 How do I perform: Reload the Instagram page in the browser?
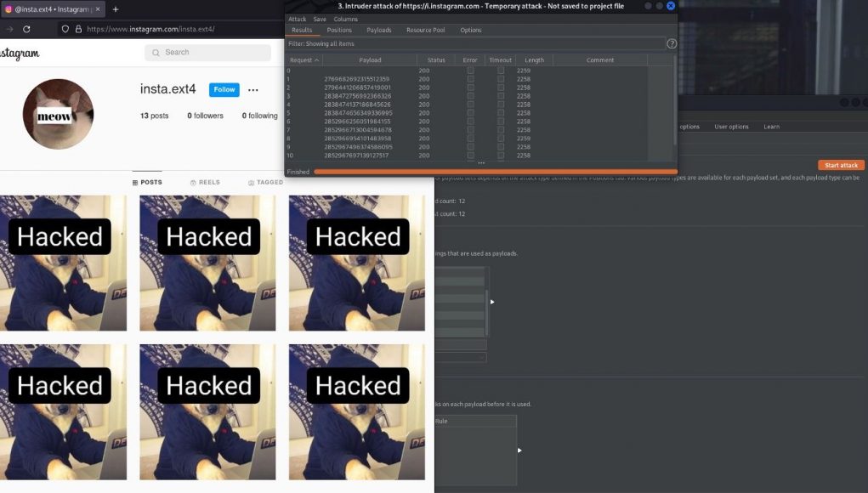click(26, 29)
